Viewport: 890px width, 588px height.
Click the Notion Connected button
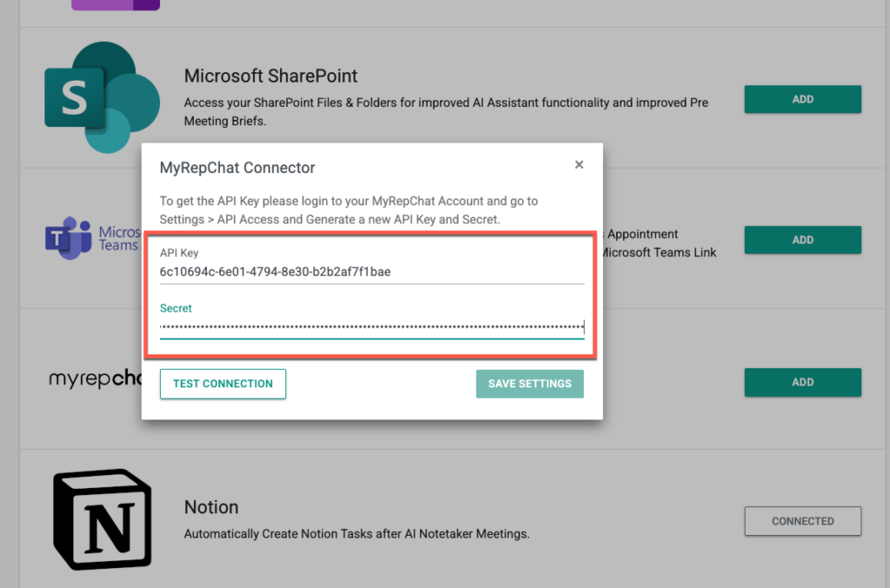coord(802,521)
